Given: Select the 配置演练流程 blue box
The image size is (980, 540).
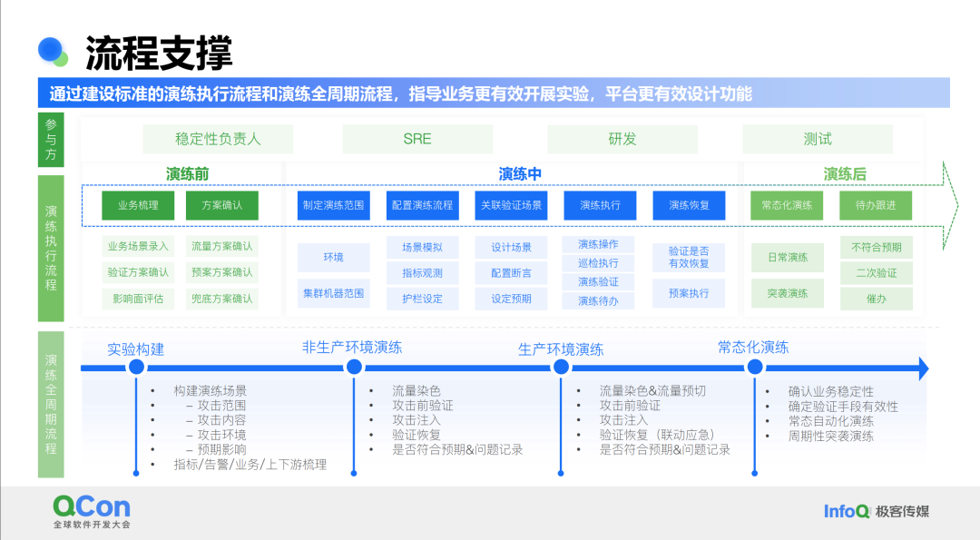Looking at the screenshot, I should (x=423, y=206).
